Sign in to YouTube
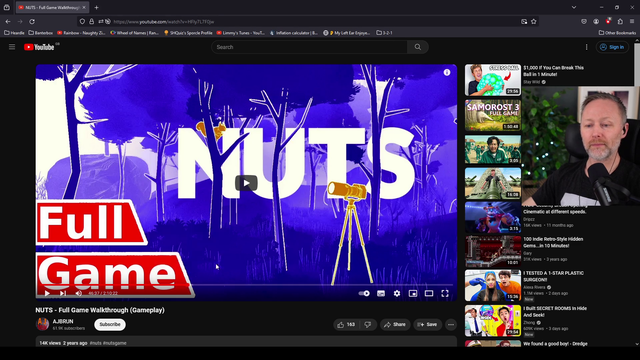 point(612,47)
